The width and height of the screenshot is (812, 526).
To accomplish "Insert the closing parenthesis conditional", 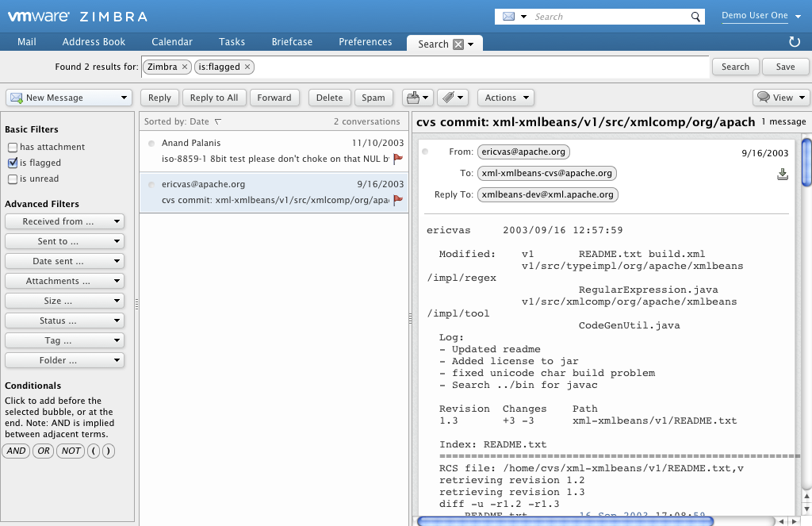I will click(x=108, y=451).
